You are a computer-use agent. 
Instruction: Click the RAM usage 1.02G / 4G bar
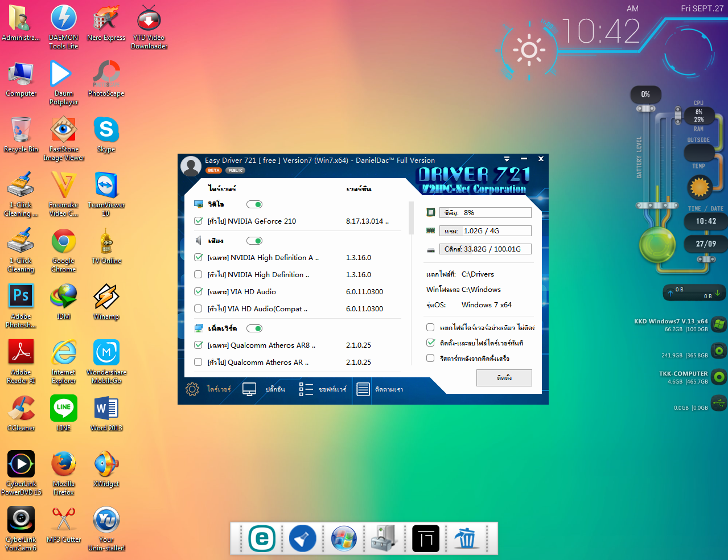[486, 230]
